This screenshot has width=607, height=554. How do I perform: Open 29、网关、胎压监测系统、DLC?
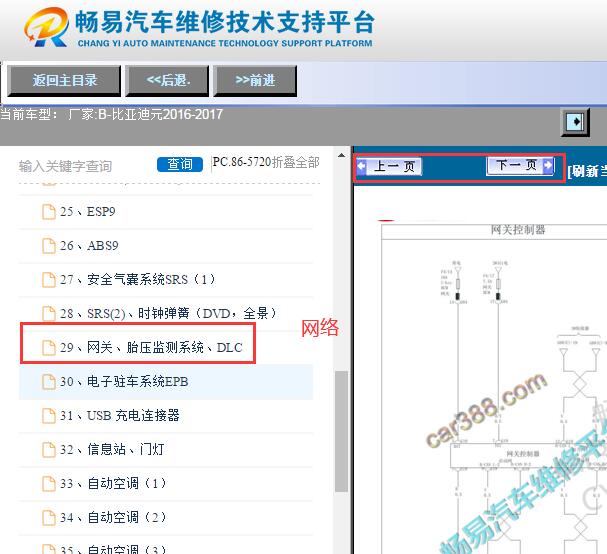click(151, 347)
